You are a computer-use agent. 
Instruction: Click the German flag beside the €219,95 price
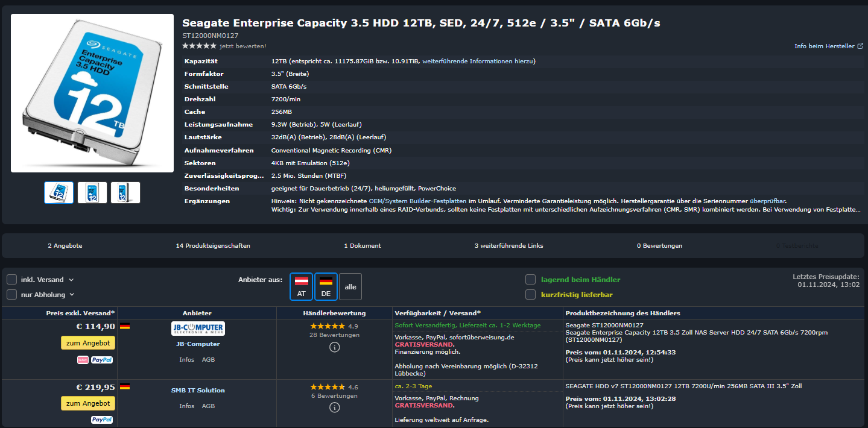click(x=125, y=386)
